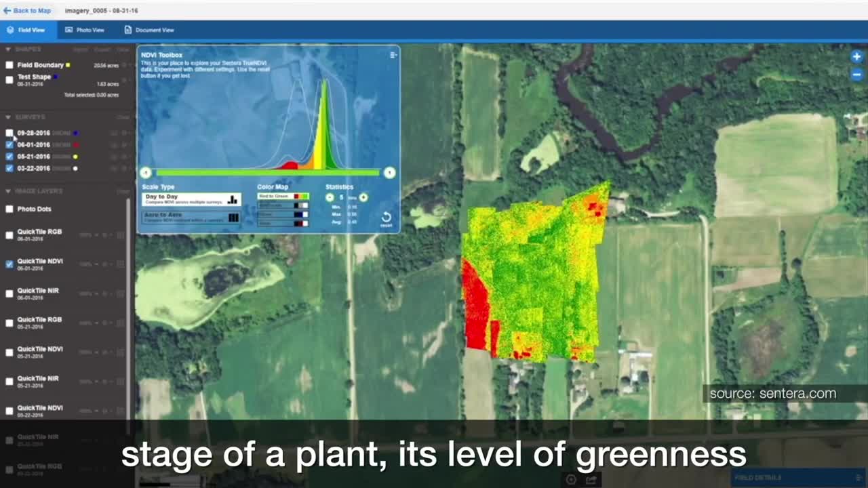Select the imagery_0005 - 08-31-16 title text
868x488 pixels.
[102, 11]
